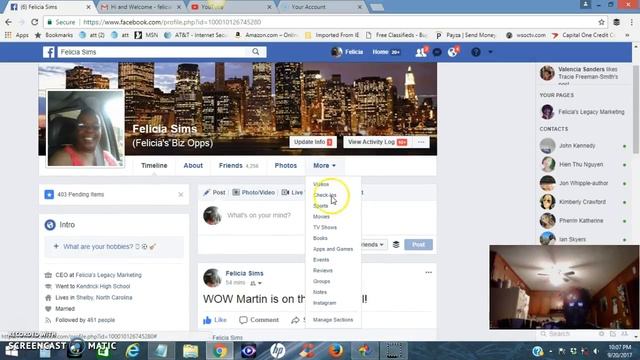Viewport: 640px width, 360px height.
Task: Open the notifications globe icon
Action: click(452, 52)
